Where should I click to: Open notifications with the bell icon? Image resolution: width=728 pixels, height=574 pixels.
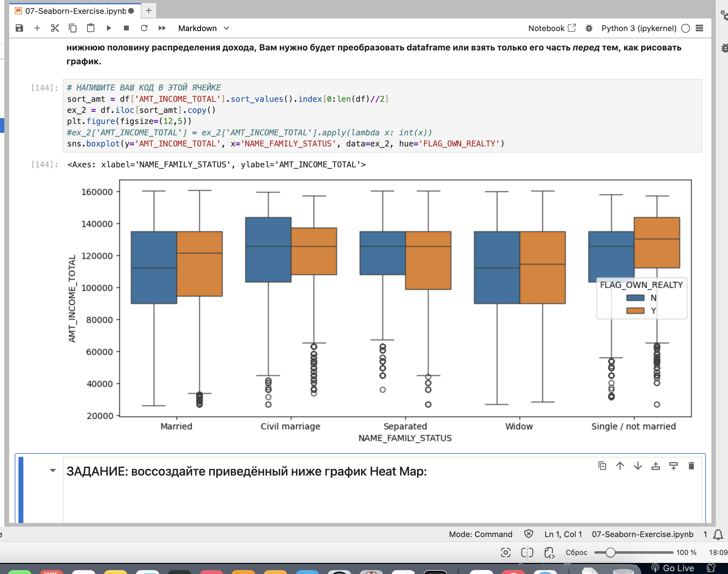pos(718,534)
